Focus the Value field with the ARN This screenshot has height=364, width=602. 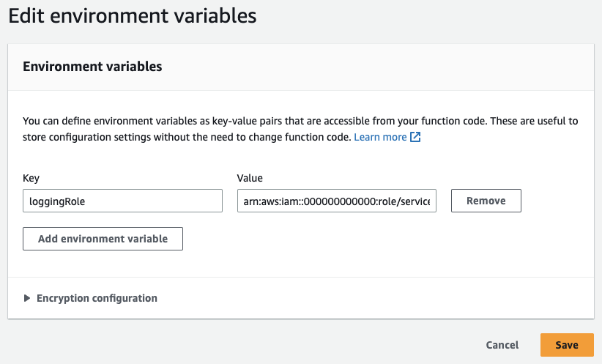pos(337,201)
